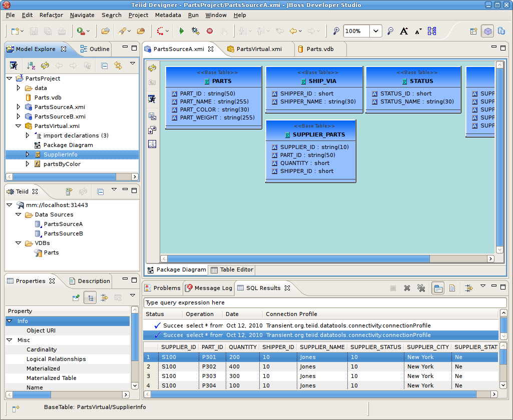Click the Decrease Font Size icon

click(x=418, y=31)
